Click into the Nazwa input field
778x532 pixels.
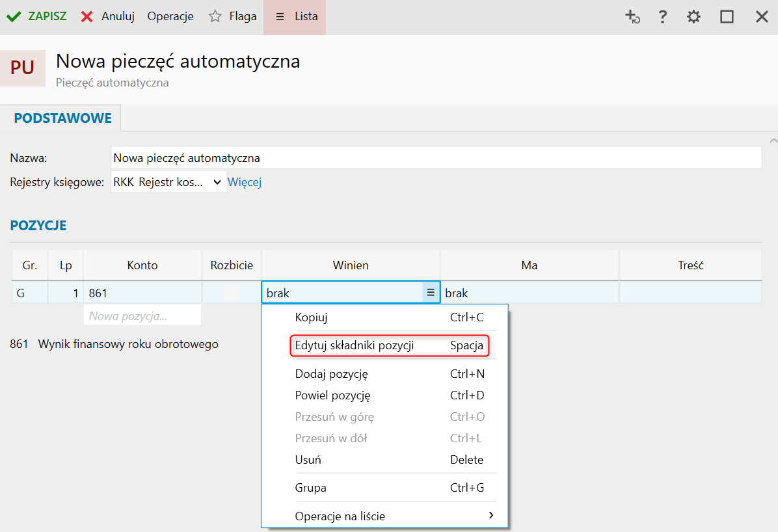click(x=436, y=158)
